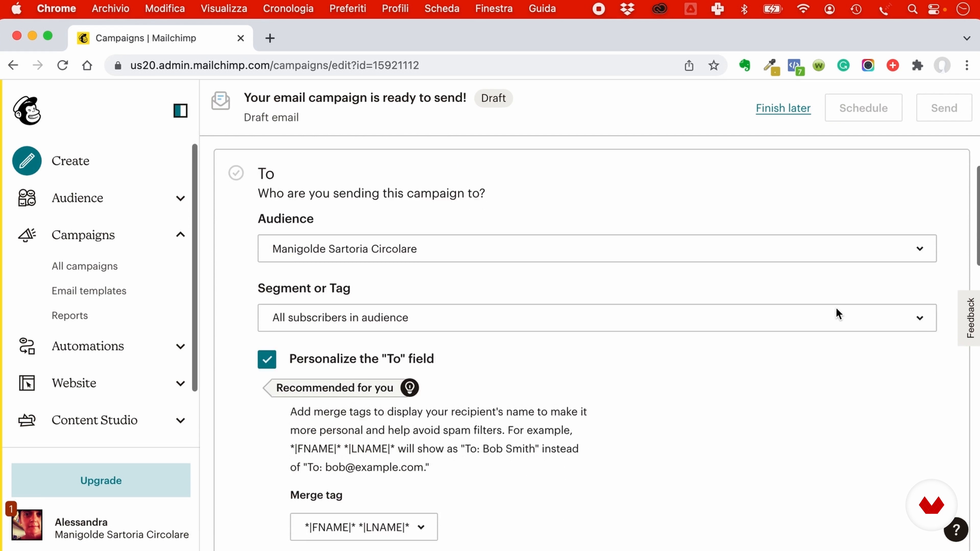Open the Preferiti menu
This screenshot has width=980, height=551.
(347, 9)
